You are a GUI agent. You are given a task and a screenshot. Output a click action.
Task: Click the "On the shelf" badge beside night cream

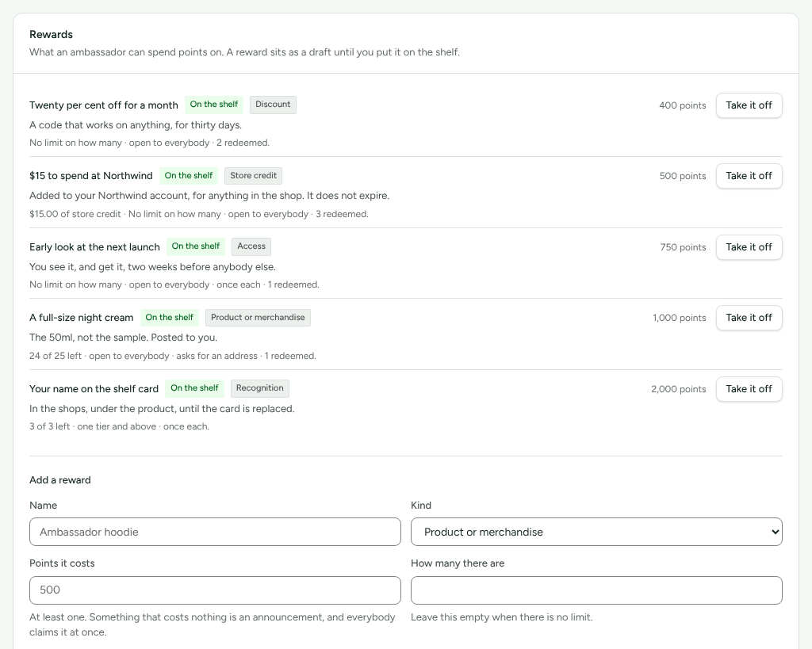[170, 318]
